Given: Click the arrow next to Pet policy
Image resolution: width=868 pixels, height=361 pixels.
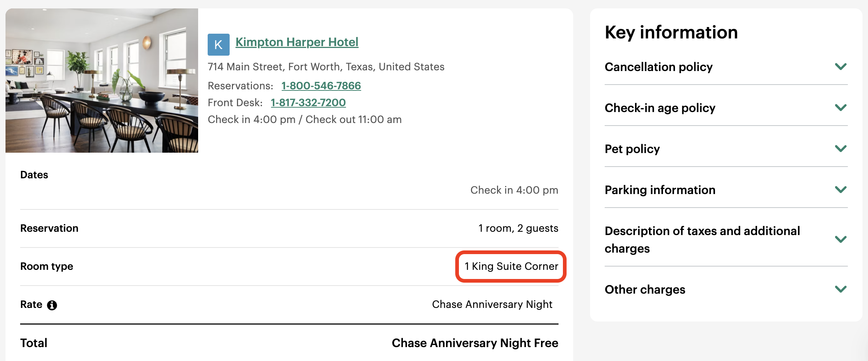Looking at the screenshot, I should [841, 149].
